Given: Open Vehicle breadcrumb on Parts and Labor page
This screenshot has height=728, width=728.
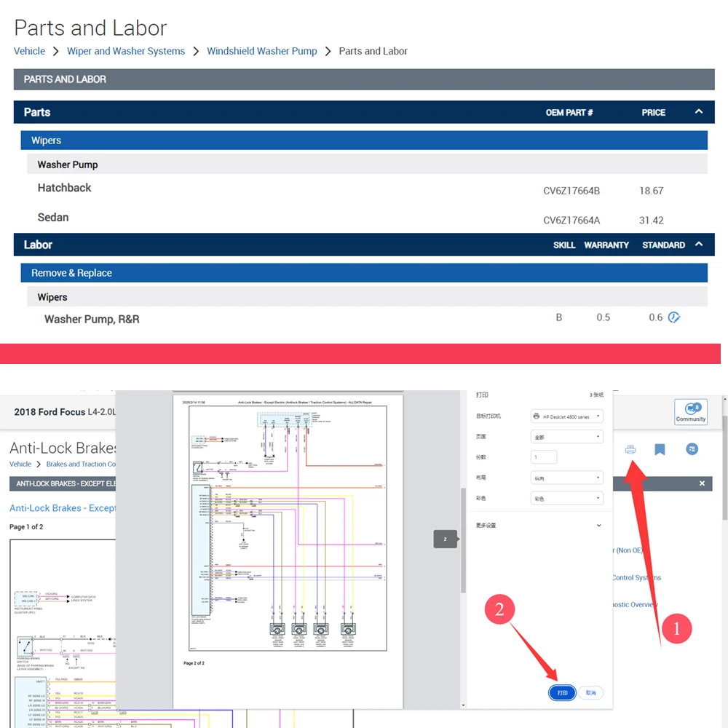Looking at the screenshot, I should coord(29,51).
